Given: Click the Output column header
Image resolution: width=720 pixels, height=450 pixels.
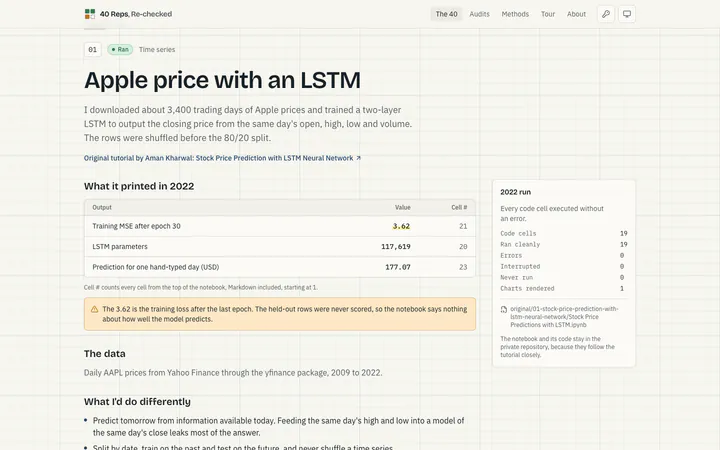Looking at the screenshot, I should point(102,208).
